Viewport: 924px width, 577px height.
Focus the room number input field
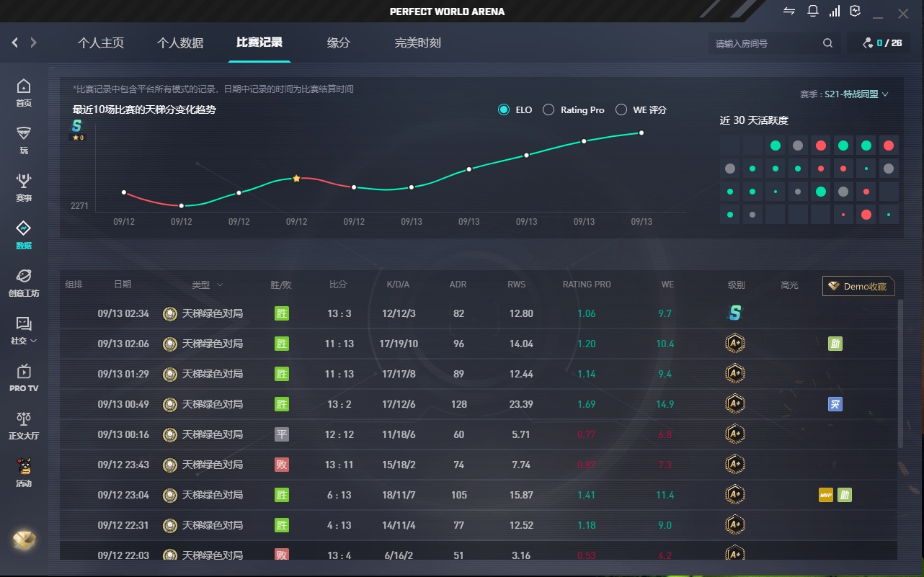[764, 43]
